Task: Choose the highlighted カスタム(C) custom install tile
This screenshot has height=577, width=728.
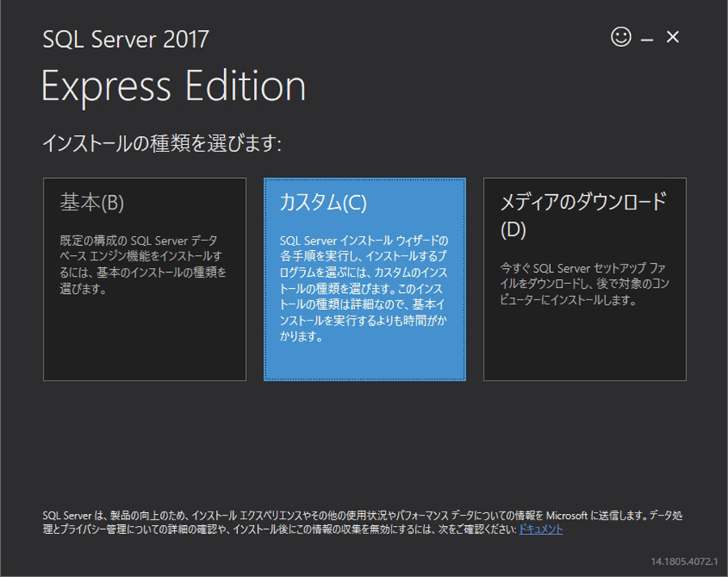Action: tap(365, 279)
